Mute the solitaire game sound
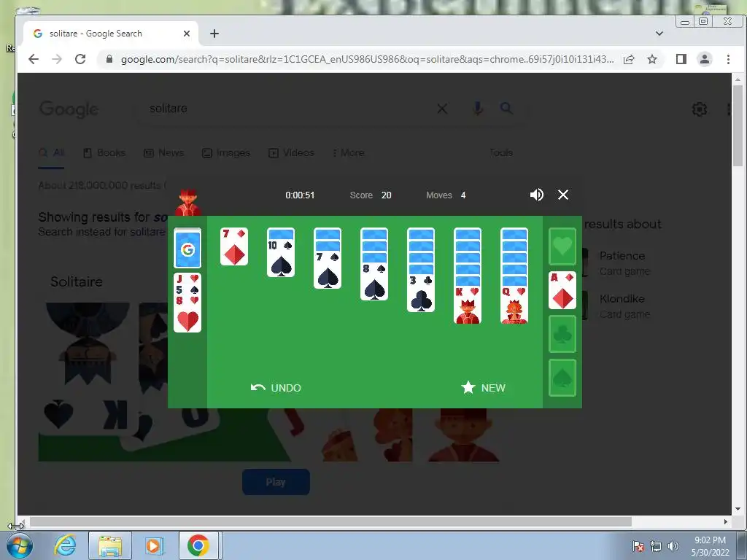Screen dimensions: 747x560 click(x=536, y=195)
